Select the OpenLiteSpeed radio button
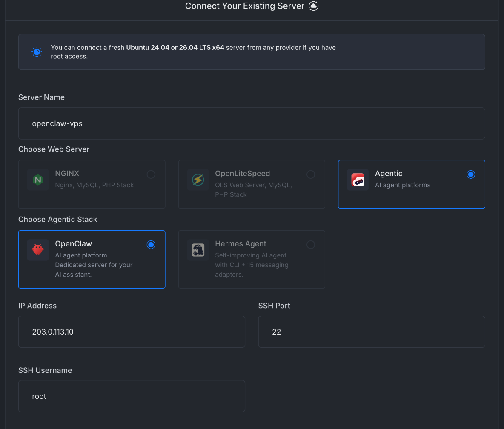 coord(310,174)
